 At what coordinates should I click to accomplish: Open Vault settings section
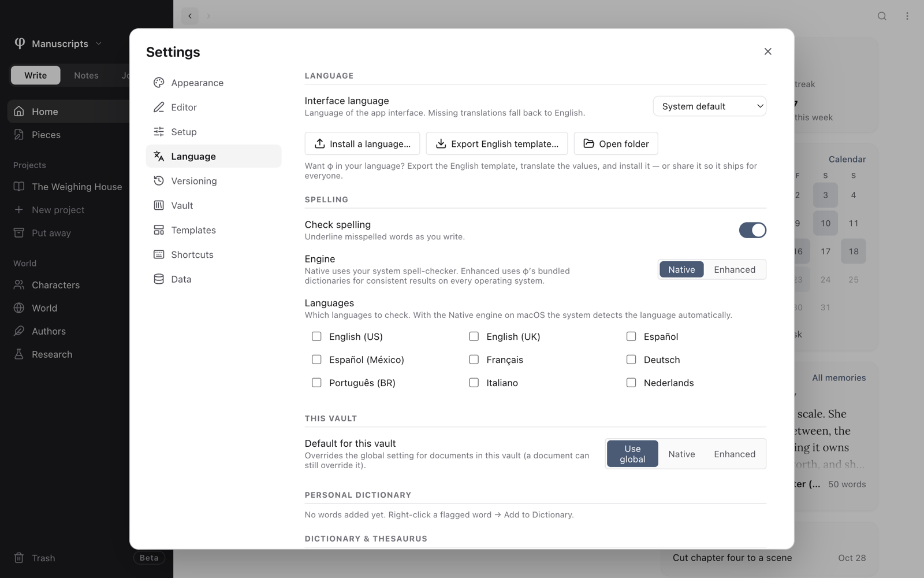(214, 205)
